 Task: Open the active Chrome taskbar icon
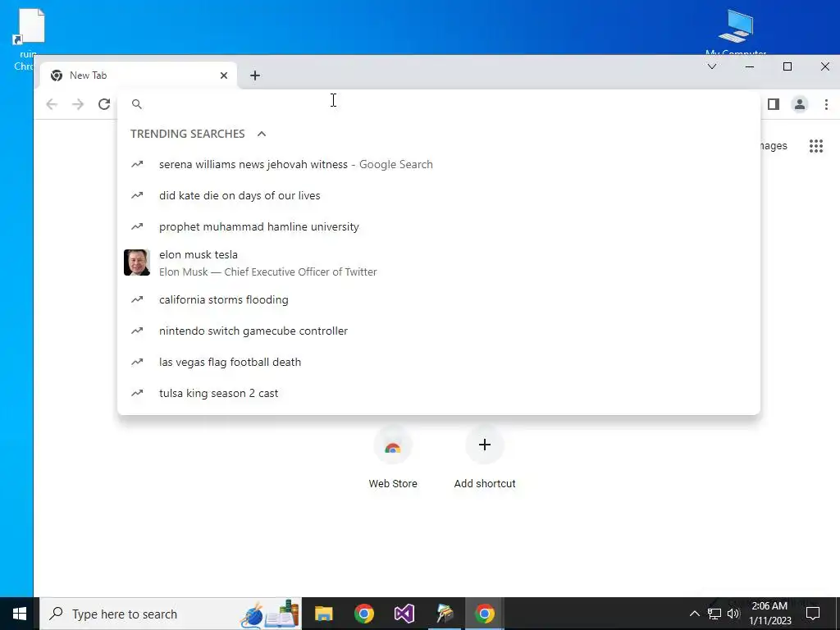pos(484,614)
